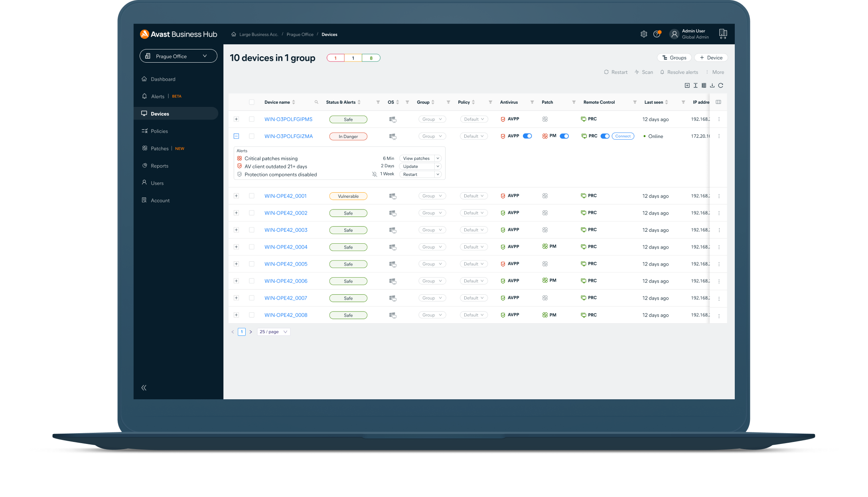Click the refresh icon in top toolbar
Image resolution: width=868 pixels, height=497 pixels.
point(721,85)
